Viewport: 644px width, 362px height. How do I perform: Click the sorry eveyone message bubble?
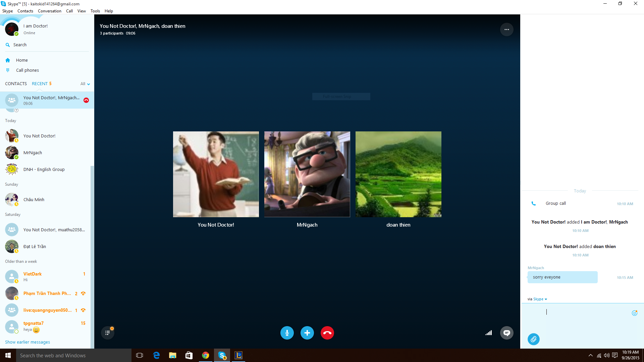coord(562,277)
